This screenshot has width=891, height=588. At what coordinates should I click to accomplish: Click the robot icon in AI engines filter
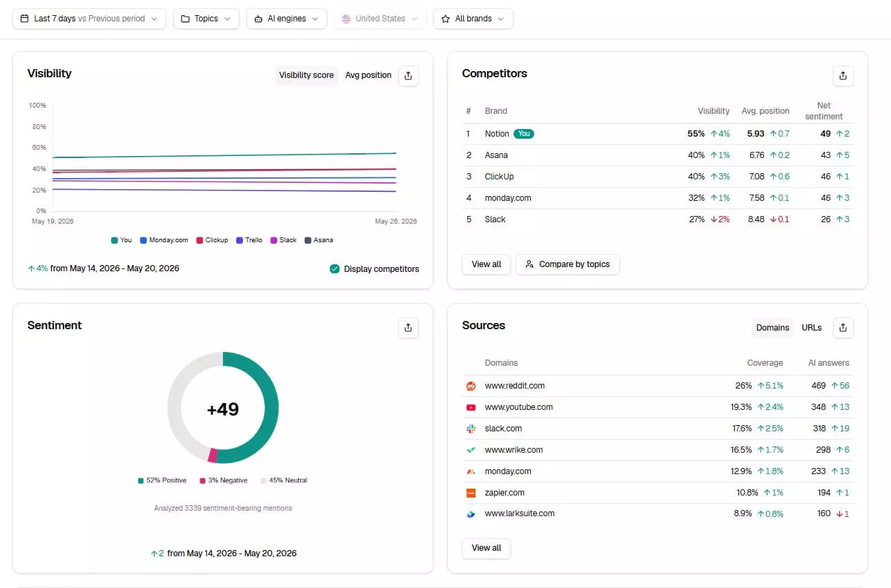coord(259,19)
